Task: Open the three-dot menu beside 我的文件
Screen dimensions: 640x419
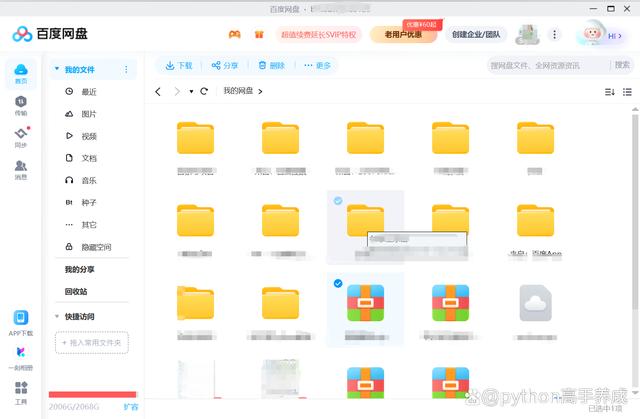Action: pos(126,69)
